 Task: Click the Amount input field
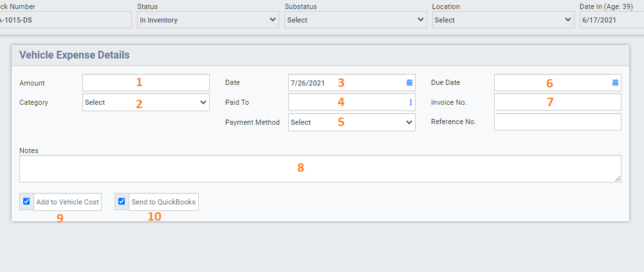[145, 83]
